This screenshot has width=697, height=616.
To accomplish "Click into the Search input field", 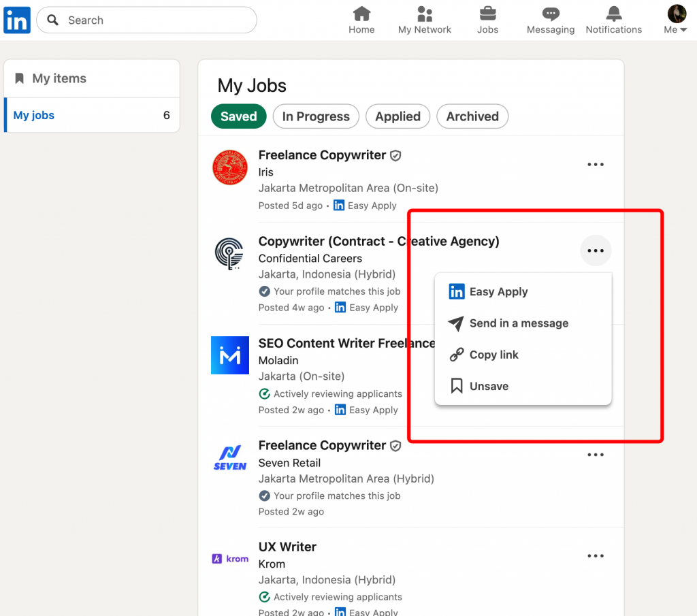I will (157, 20).
